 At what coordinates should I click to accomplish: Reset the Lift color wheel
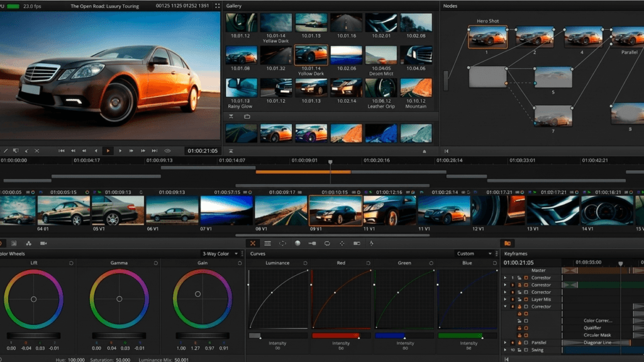click(x=71, y=263)
